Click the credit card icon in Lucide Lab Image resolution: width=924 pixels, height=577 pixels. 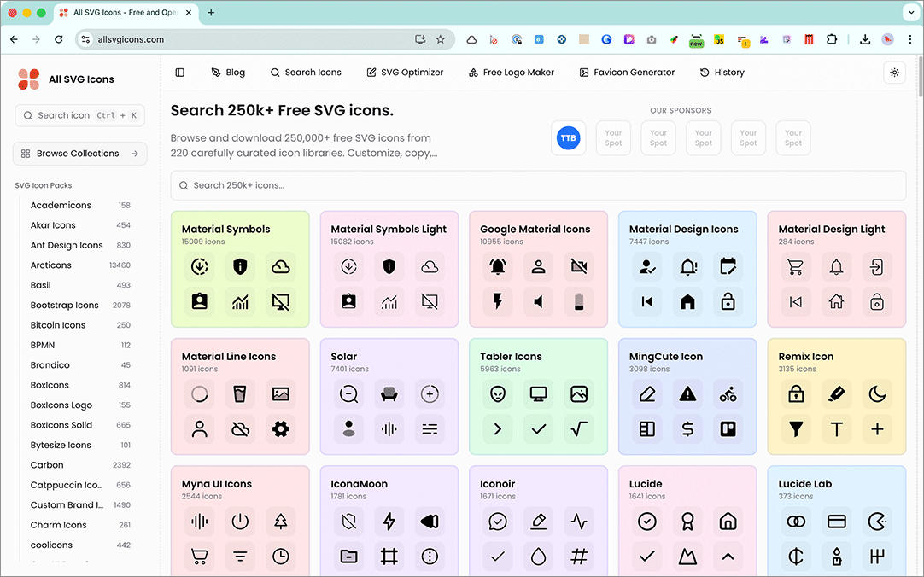point(836,522)
